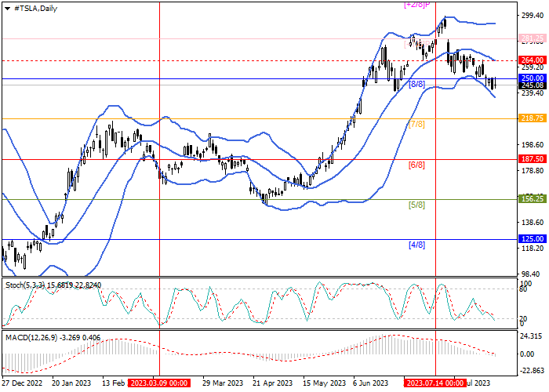Click the 20 Jan 2023 date label
Image resolution: width=549 pixels, height=392 pixels.
click(71, 383)
